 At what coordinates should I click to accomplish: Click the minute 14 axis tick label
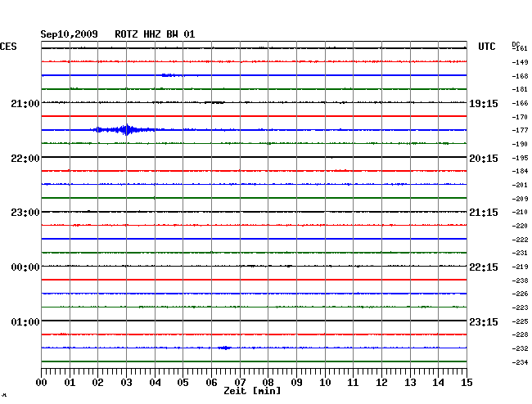tap(439, 383)
